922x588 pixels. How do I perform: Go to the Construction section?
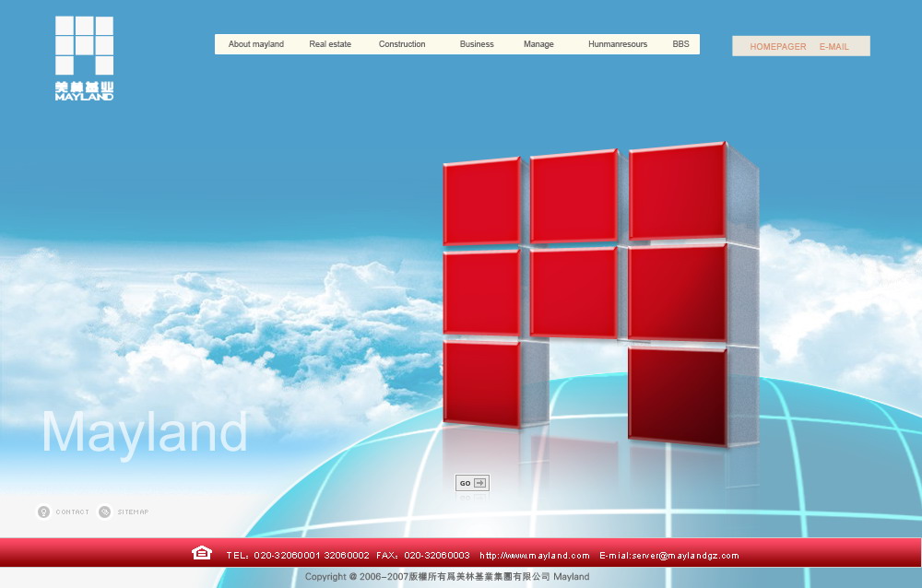402,44
